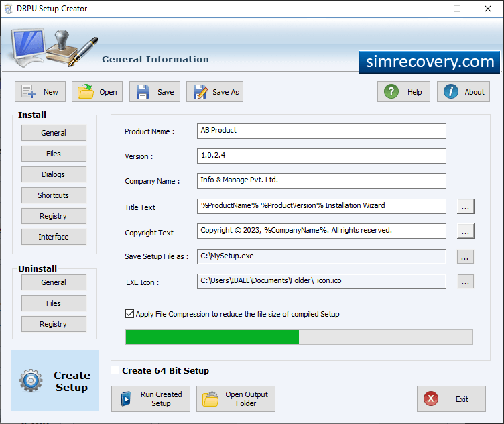Click the Install group heading
The height and width of the screenshot is (424, 504).
point(32,115)
